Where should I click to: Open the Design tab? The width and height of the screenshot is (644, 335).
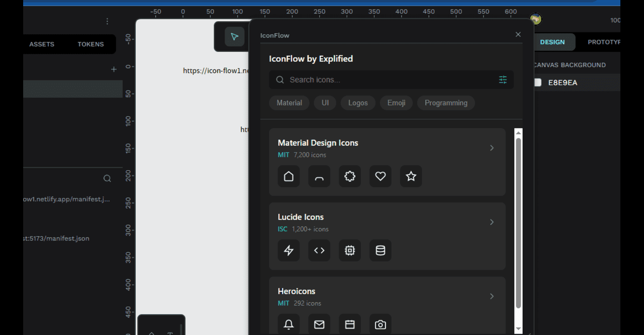(552, 42)
